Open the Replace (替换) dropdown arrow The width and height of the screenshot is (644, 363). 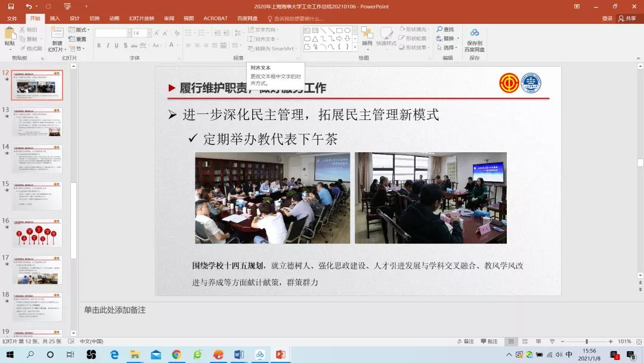(458, 38)
